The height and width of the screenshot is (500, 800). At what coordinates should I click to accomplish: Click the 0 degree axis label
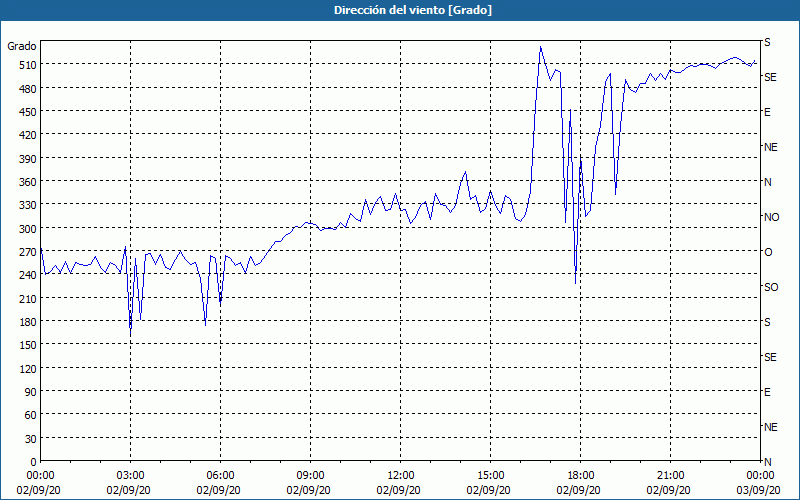[34, 462]
